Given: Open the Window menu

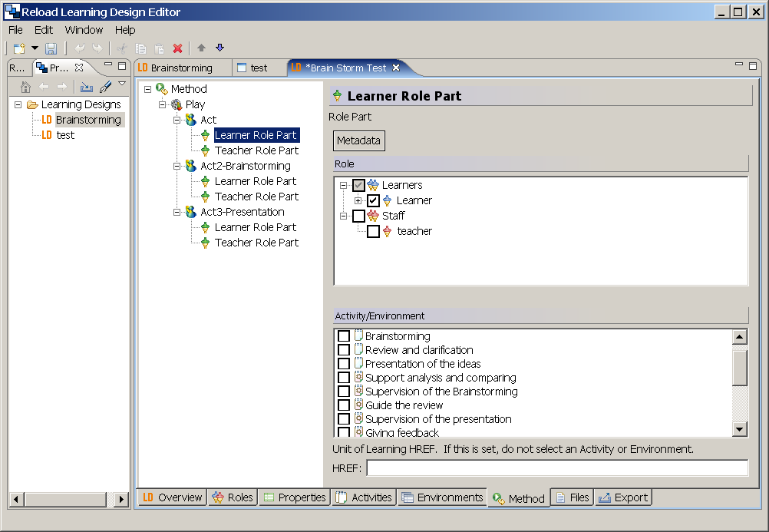Looking at the screenshot, I should pos(84,30).
